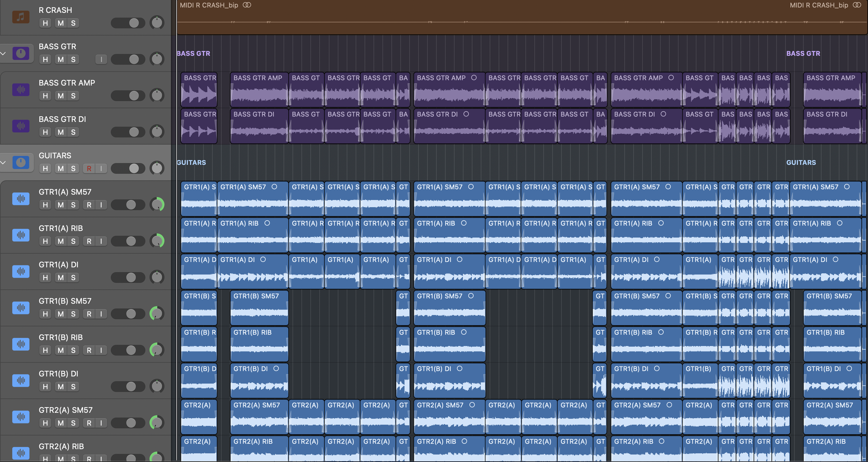Click the GTR1(B) RIB audio track icon
This screenshot has width=868, height=462.
[x=20, y=344]
